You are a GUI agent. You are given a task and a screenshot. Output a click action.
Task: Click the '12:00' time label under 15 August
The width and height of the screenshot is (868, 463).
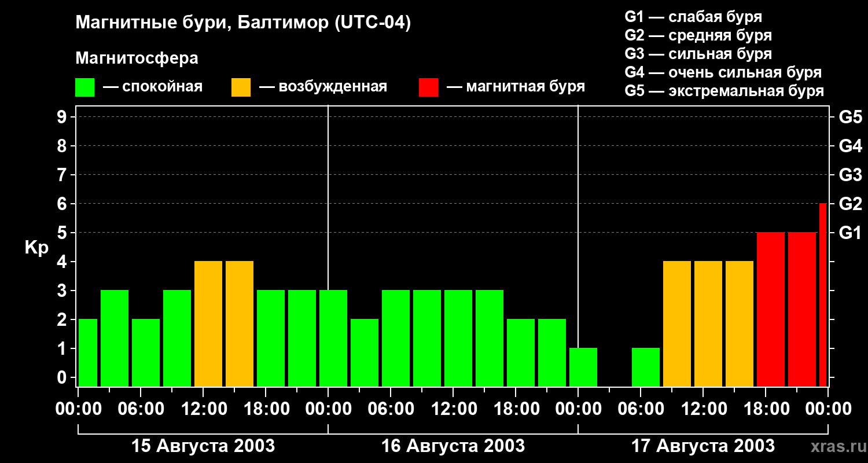(203, 409)
